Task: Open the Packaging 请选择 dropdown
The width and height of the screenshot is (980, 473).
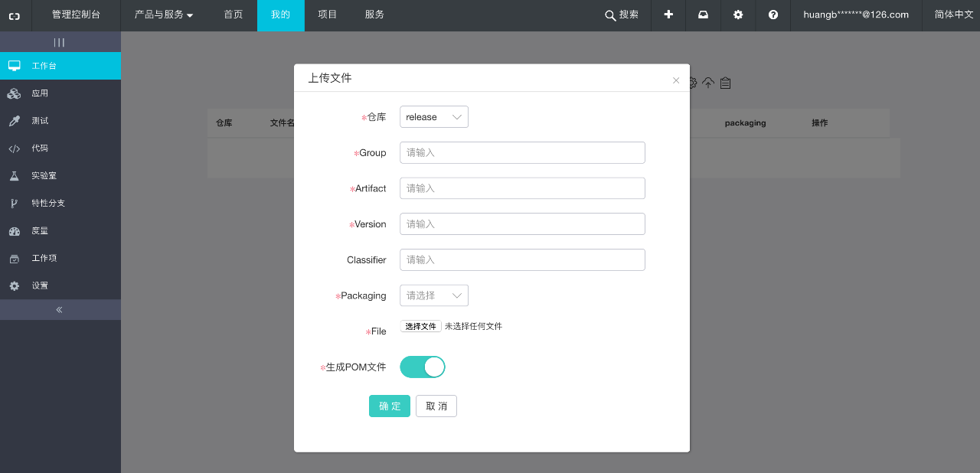Action: pos(434,295)
